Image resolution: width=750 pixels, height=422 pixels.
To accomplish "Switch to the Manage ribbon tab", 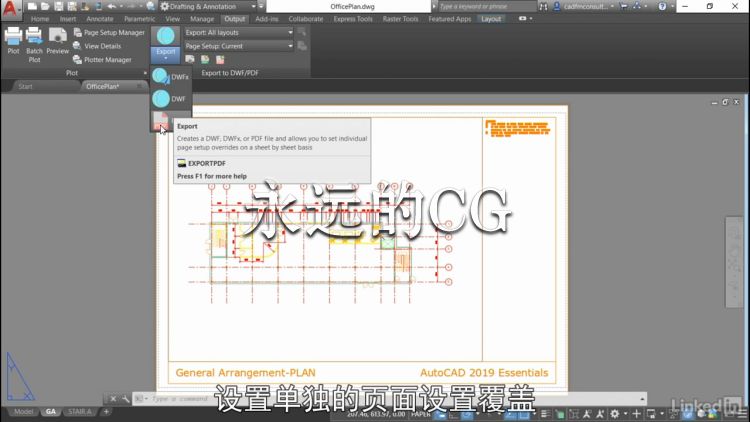I will 202,19.
